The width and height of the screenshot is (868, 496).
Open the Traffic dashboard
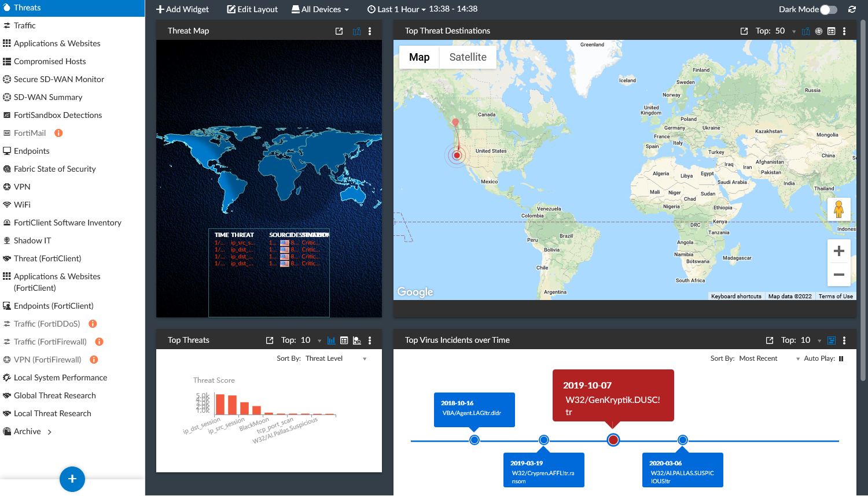pos(72,25)
